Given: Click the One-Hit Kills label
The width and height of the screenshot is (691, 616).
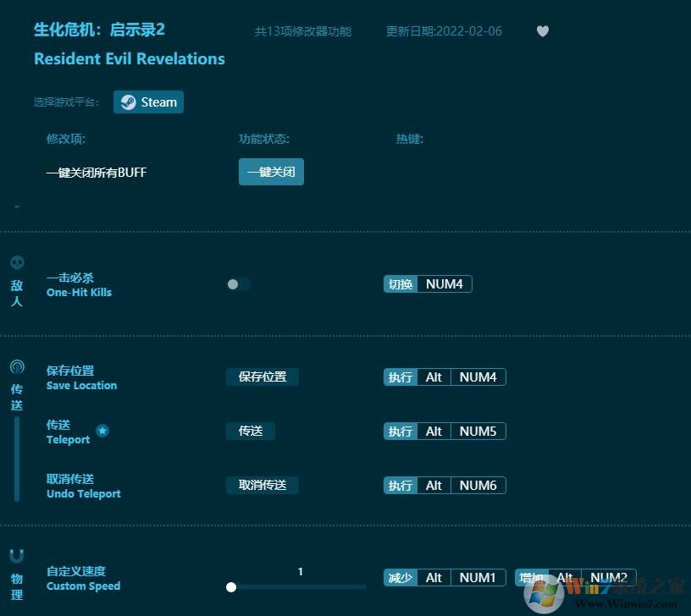Looking at the screenshot, I should click(x=79, y=293).
